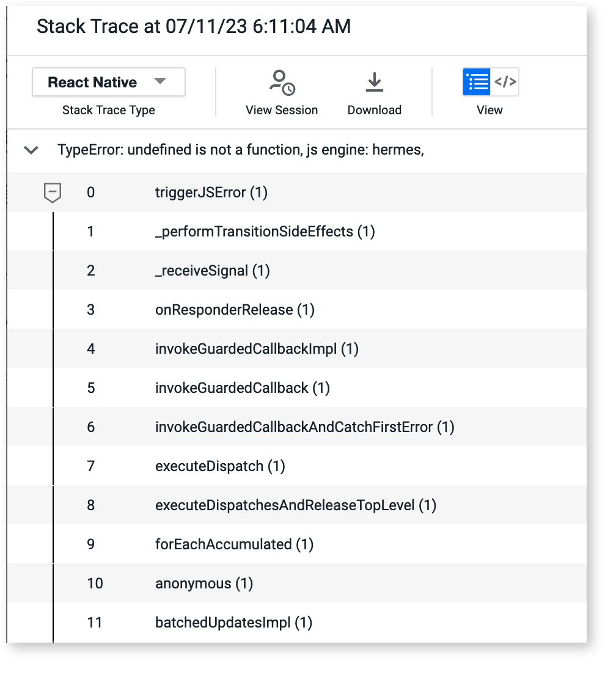Screen dimensions: 616x677
Task: Select the triggerJSError frame
Action: [297, 192]
